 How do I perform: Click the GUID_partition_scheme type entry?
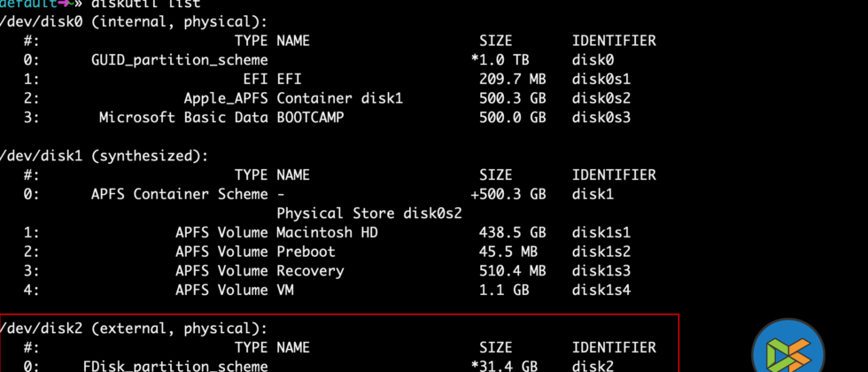179,59
